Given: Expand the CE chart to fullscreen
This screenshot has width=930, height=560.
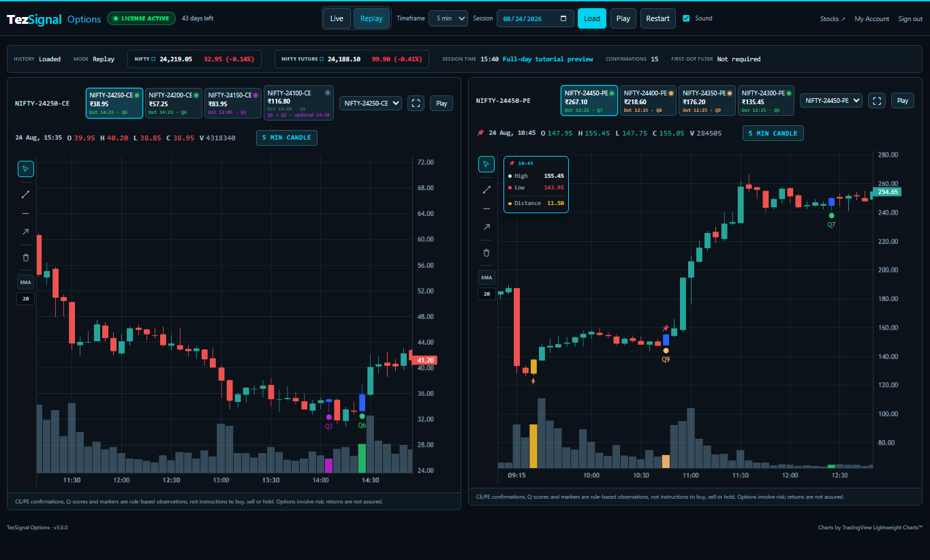Looking at the screenshot, I should point(417,103).
